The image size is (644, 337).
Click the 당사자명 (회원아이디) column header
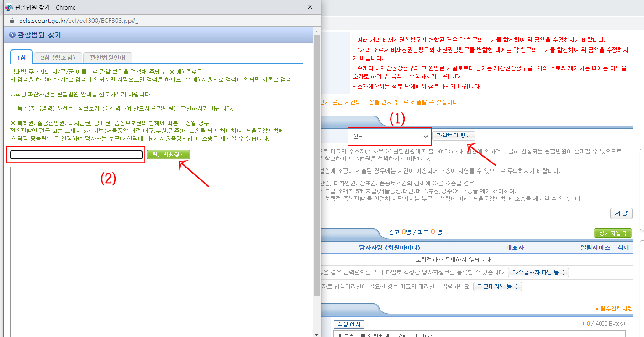[x=390, y=247]
